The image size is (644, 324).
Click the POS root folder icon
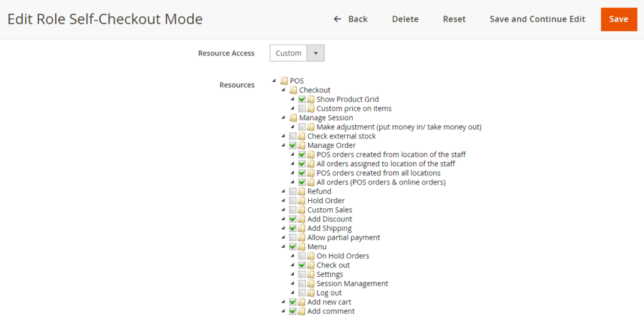tap(284, 81)
